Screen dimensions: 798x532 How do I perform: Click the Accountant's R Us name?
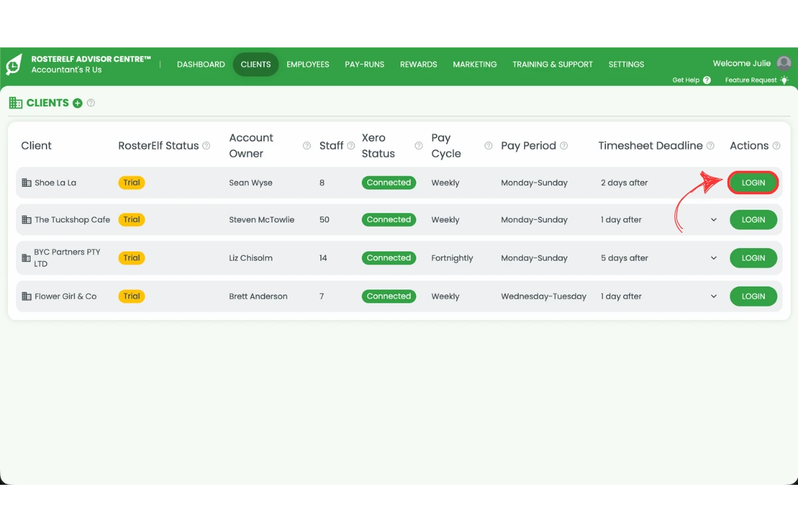click(66, 70)
